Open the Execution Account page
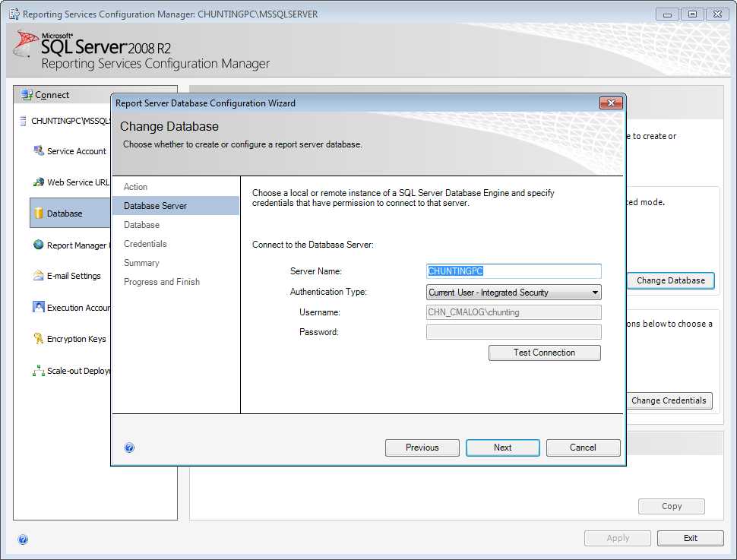 (78, 308)
